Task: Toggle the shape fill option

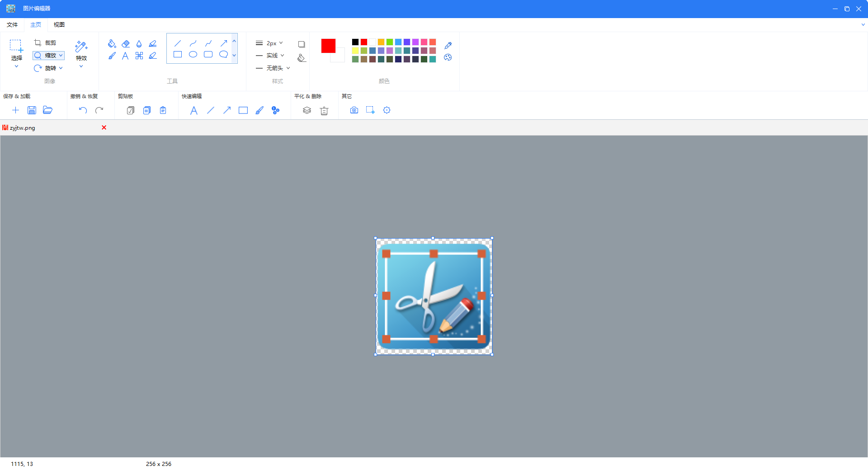Action: [x=302, y=58]
